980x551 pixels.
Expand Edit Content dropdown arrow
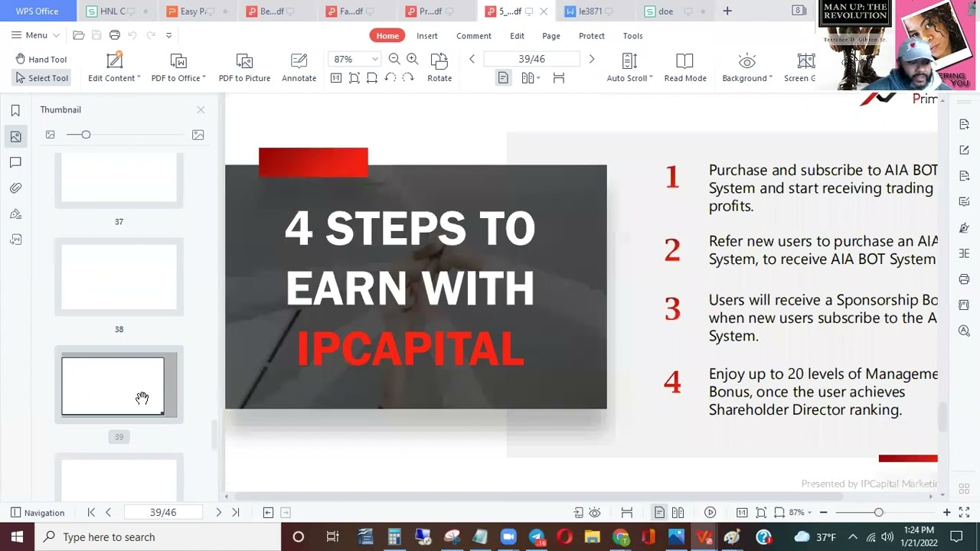pyautogui.click(x=139, y=78)
